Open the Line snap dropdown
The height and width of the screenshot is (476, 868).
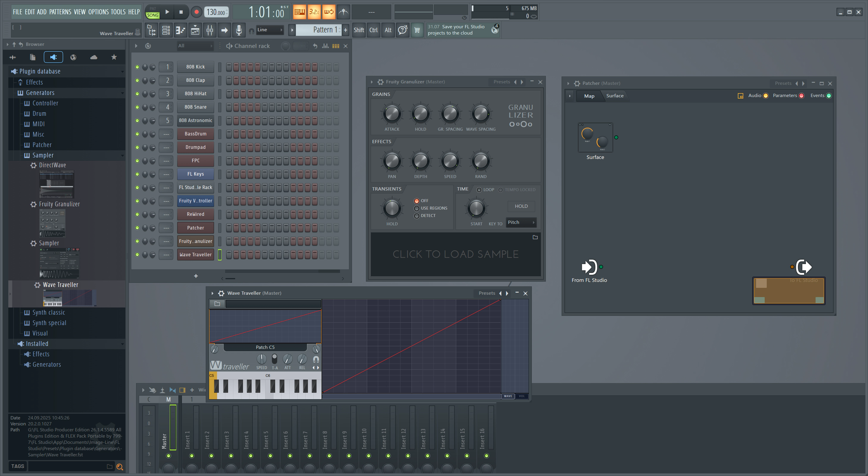[x=269, y=30]
